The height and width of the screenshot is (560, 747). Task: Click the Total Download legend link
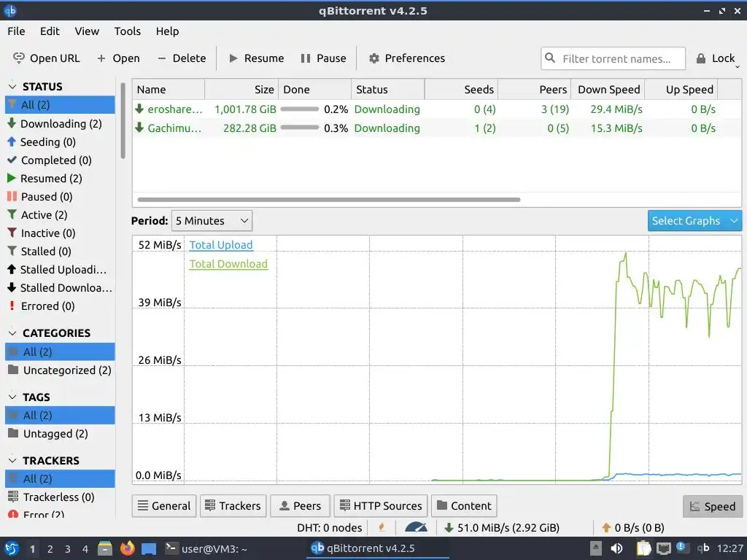click(228, 264)
